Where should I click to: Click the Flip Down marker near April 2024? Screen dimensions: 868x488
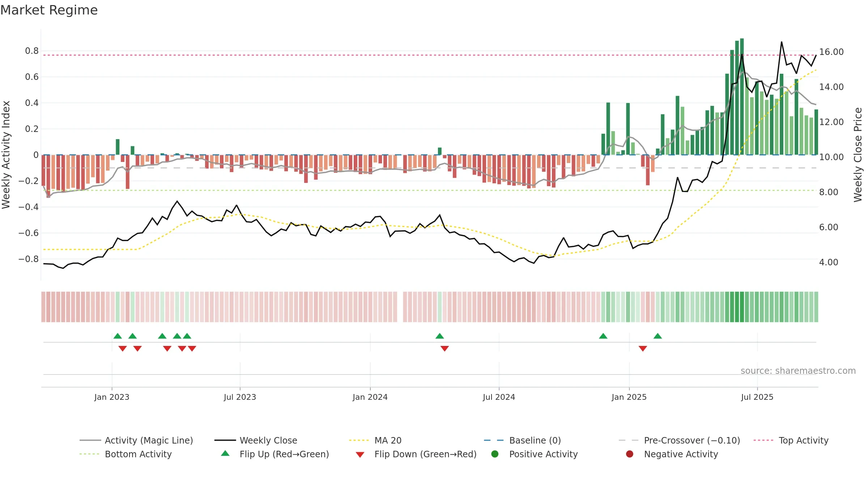pos(444,348)
